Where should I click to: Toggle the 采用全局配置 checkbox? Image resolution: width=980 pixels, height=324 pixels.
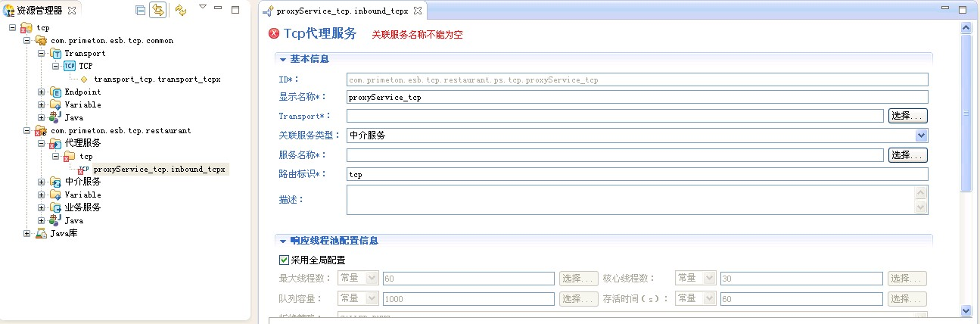pos(285,260)
